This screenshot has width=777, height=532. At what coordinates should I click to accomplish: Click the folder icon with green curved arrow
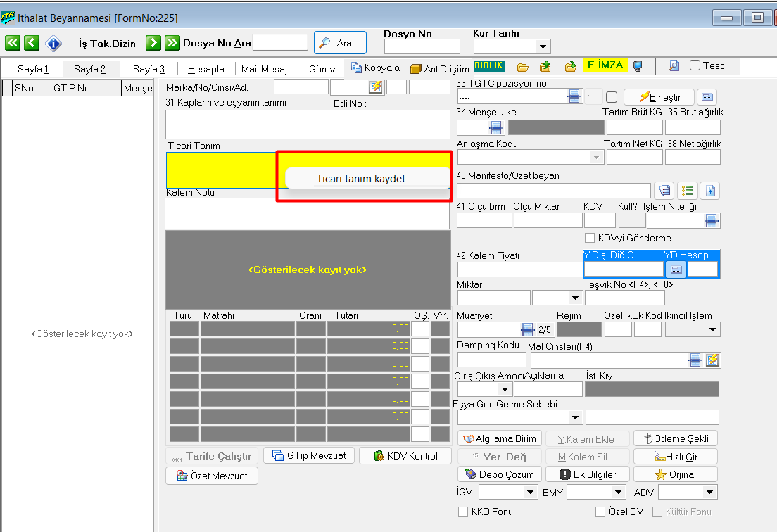(570, 66)
